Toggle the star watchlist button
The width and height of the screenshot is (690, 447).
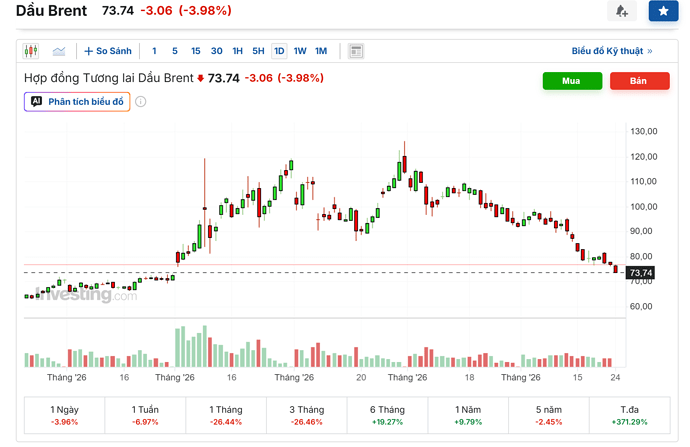[x=663, y=11]
